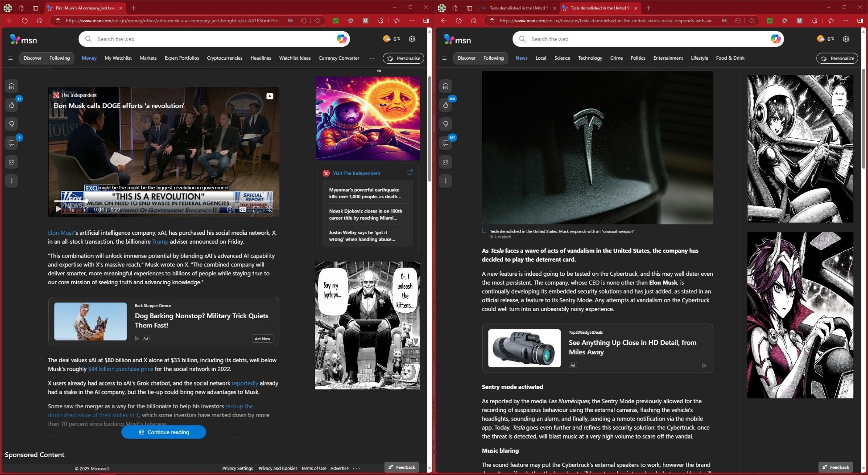Screen dimensions: 868x475
Task: Listen to the Tesla article via headphones icon
Action: point(446,86)
